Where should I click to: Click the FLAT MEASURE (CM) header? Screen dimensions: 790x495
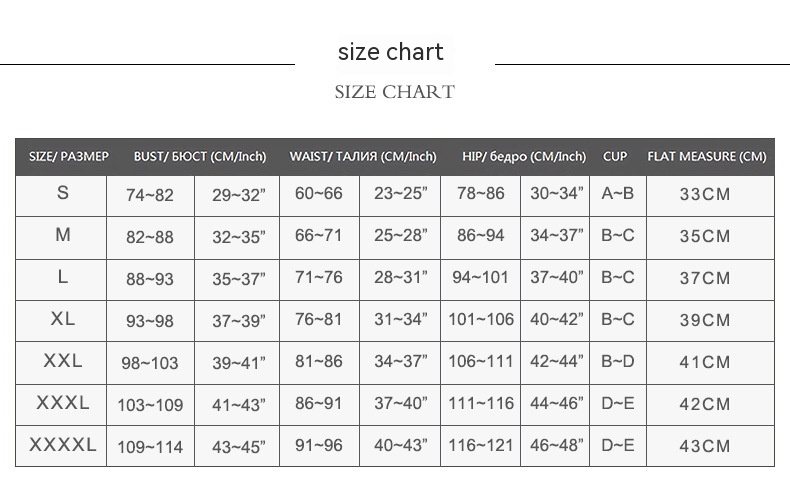(707, 157)
